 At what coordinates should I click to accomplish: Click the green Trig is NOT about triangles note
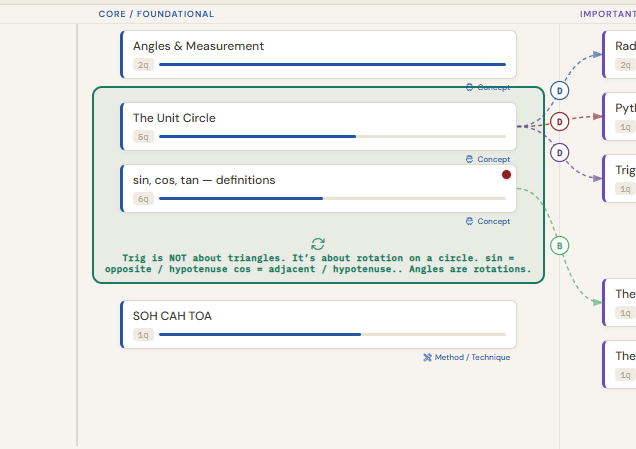tap(318, 264)
